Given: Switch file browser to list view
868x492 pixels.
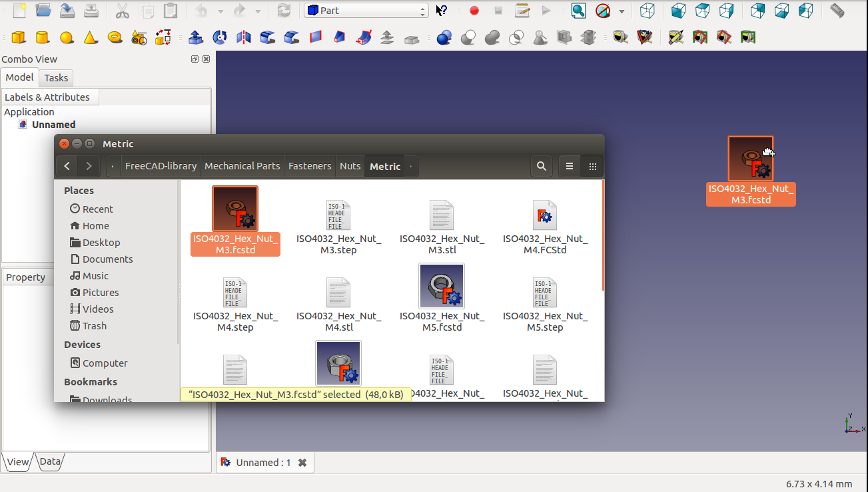Looking at the screenshot, I should (570, 166).
